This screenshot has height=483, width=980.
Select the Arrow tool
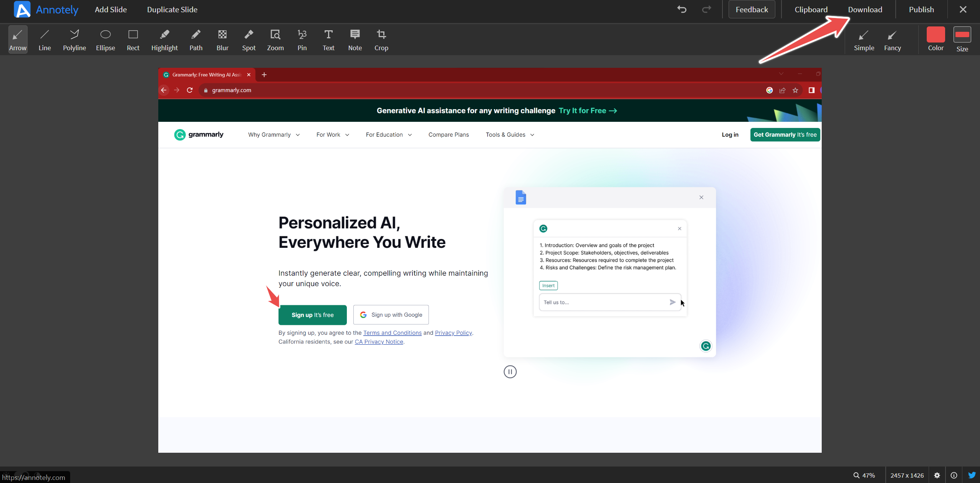tap(18, 39)
